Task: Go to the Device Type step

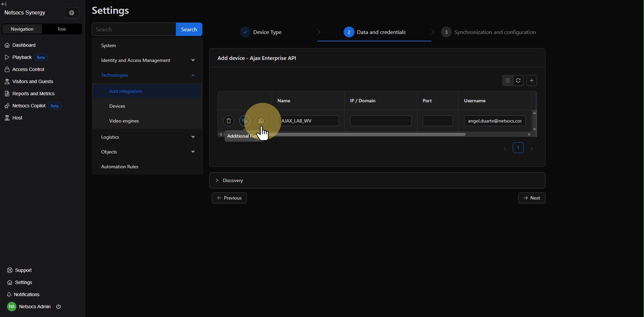Action: (x=267, y=32)
